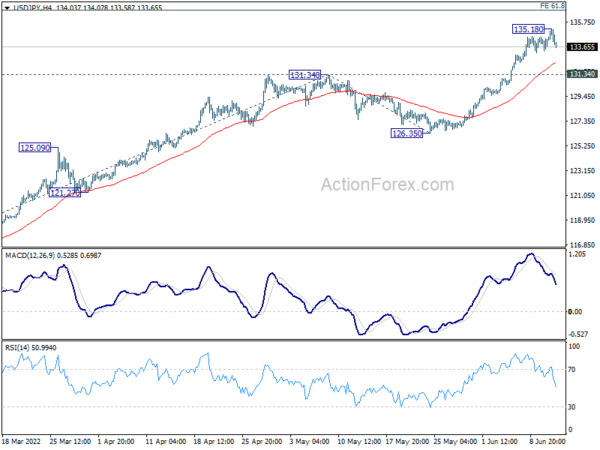Screen dimensions: 600x450
Task: Click the small triangle beside USDJPY,H4 title
Action: pos(7,8)
